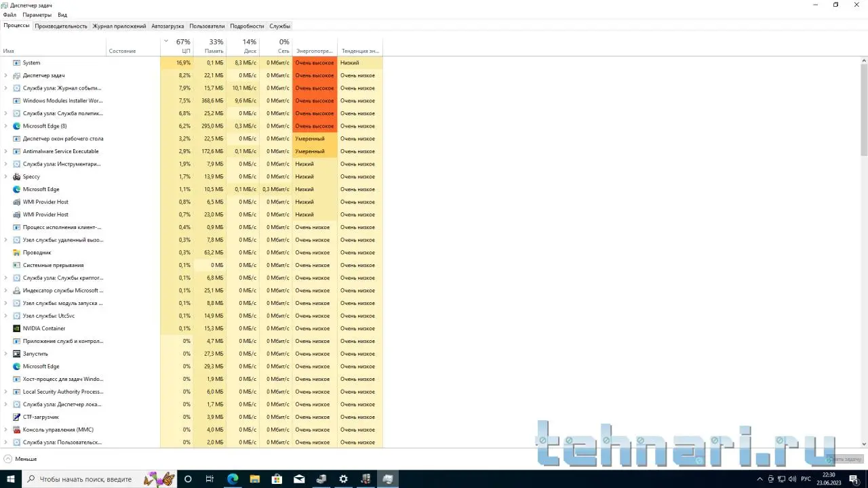
Task: Open Cortana from the taskbar
Action: [x=188, y=479]
